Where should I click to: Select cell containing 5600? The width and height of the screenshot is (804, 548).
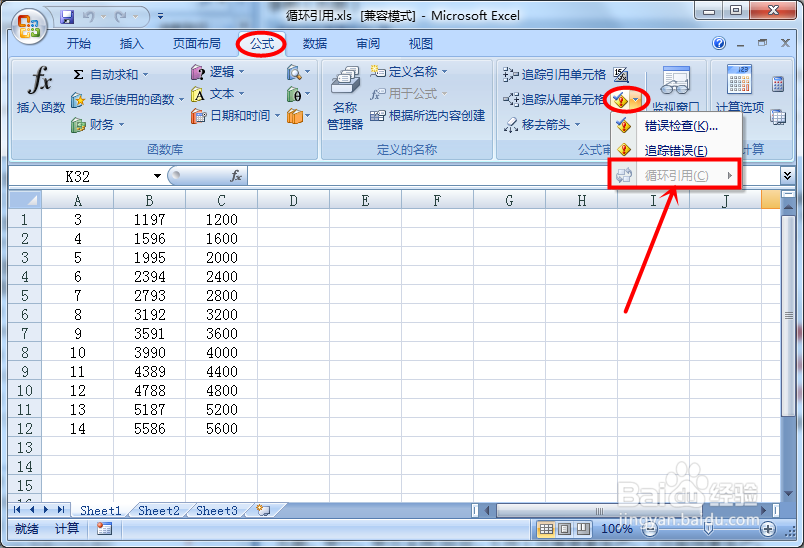pyautogui.click(x=221, y=429)
